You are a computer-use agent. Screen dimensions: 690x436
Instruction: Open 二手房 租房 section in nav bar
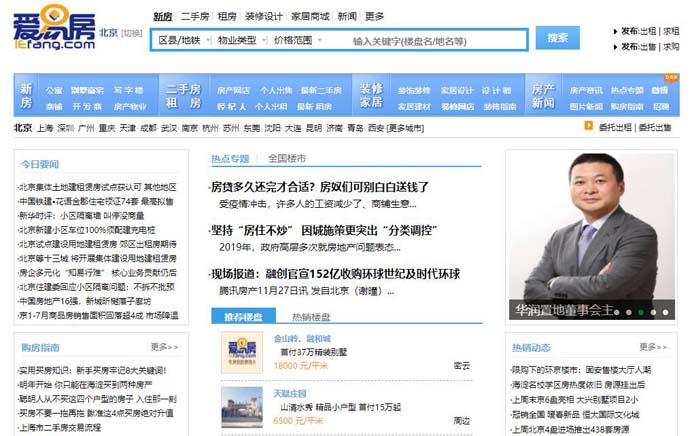184,95
